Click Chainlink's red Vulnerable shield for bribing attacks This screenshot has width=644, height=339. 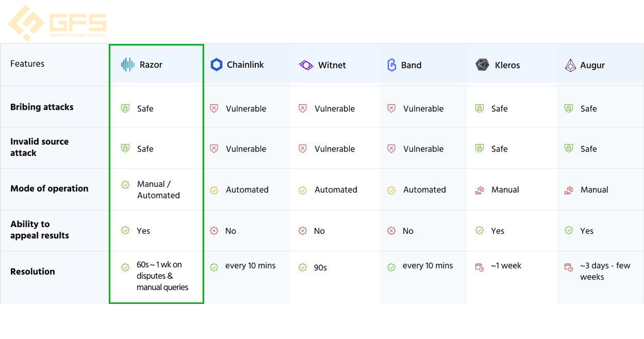(x=214, y=108)
